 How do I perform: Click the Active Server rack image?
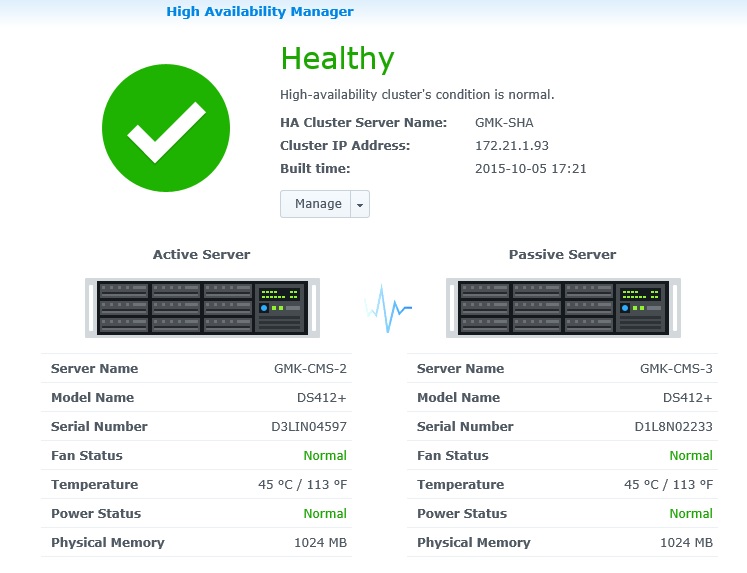pyautogui.click(x=202, y=308)
